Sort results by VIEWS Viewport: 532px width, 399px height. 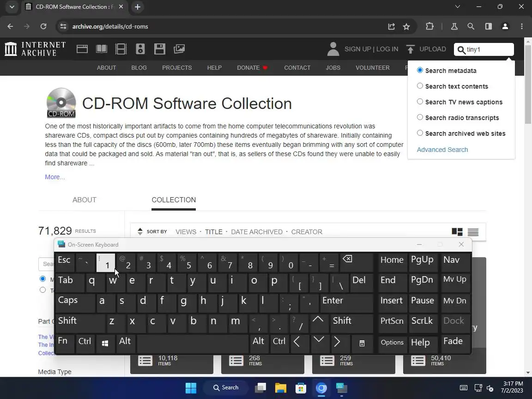click(x=186, y=232)
